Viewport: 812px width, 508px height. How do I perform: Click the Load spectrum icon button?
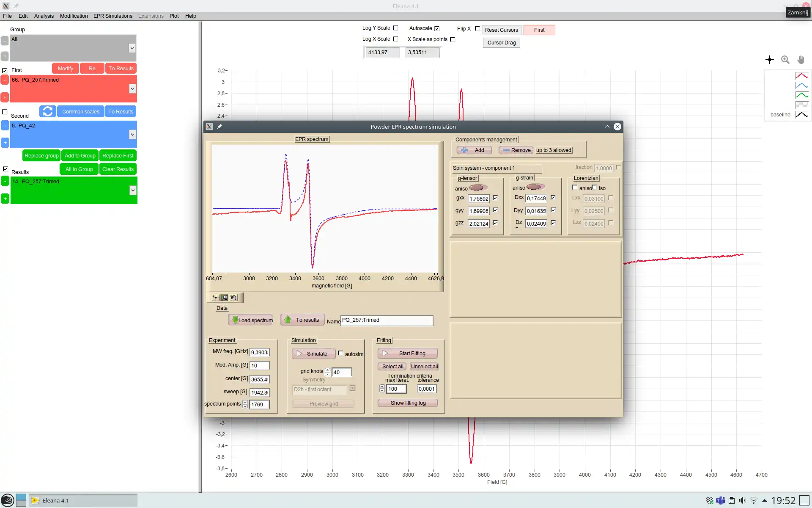coord(251,320)
